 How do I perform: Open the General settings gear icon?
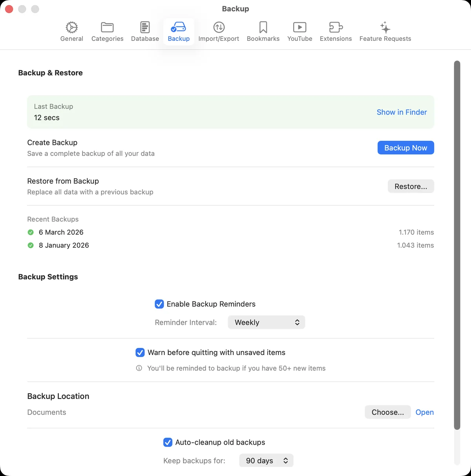tap(71, 27)
